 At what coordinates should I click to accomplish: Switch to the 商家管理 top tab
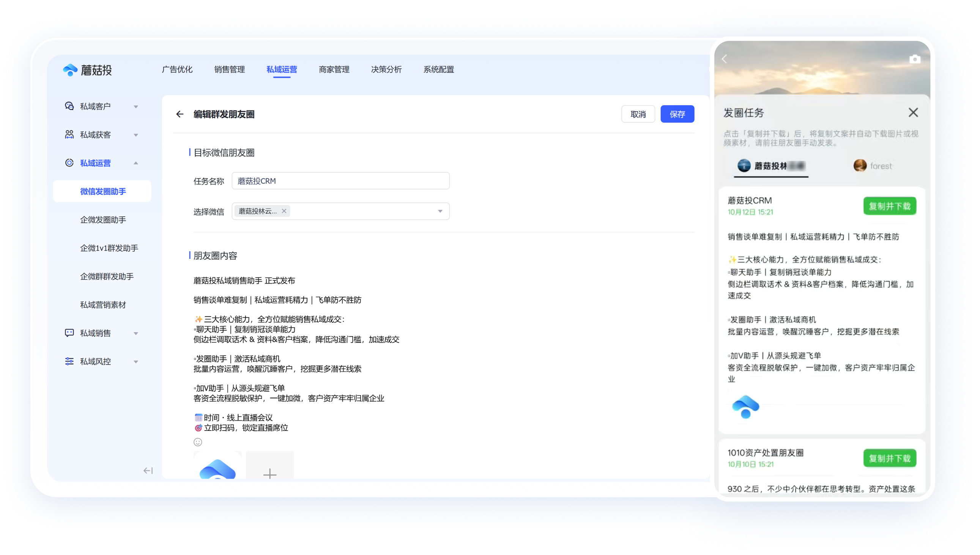click(334, 69)
